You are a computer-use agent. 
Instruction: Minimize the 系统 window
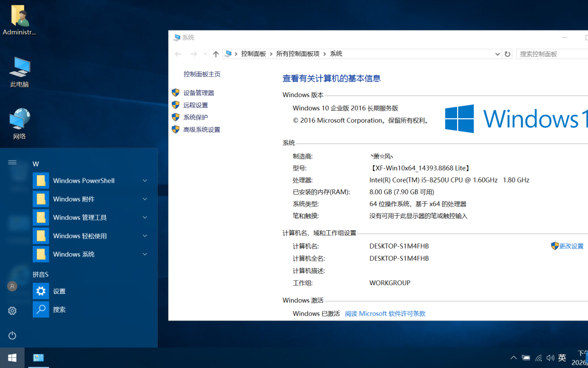[565, 37]
